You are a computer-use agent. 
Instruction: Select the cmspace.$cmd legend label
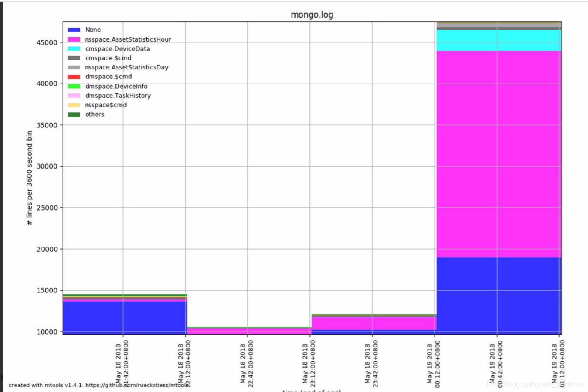[108, 58]
